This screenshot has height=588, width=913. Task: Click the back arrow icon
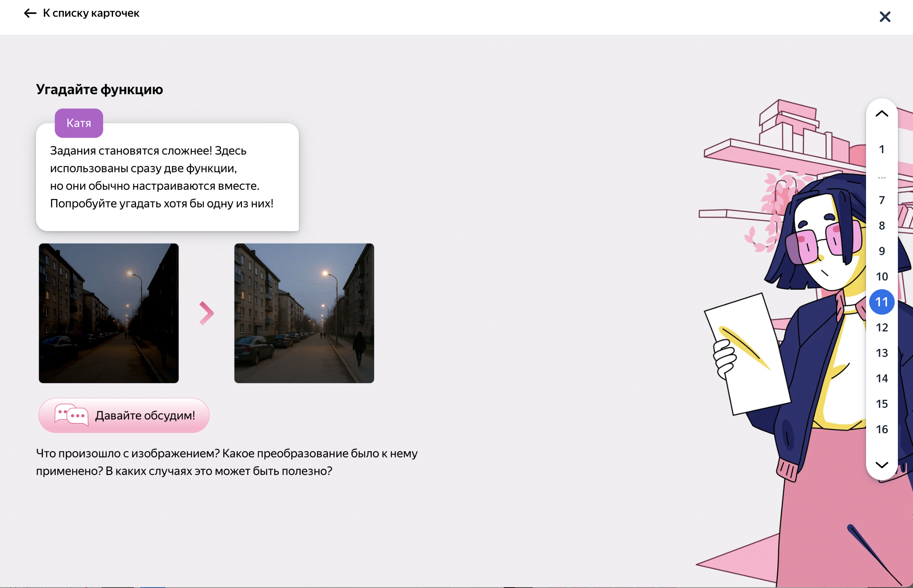(x=30, y=13)
